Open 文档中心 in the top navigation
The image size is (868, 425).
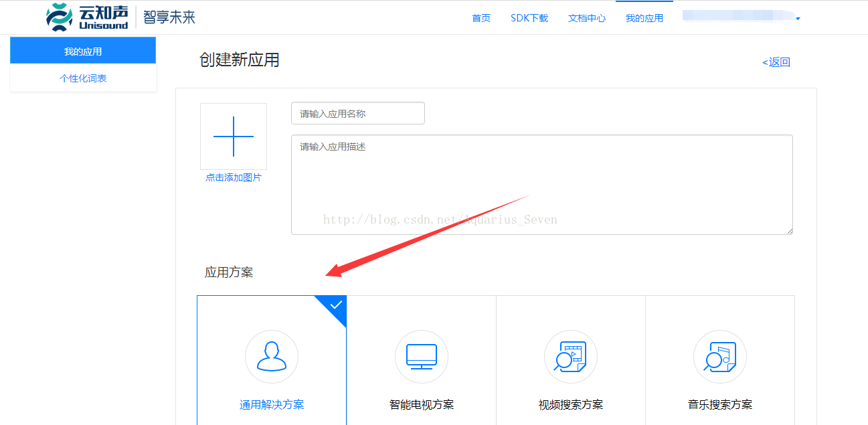(x=587, y=18)
